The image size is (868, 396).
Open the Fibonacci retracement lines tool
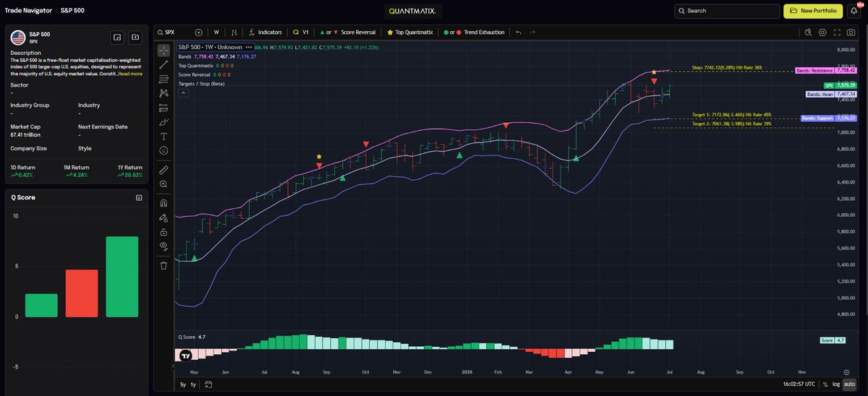coord(163,79)
